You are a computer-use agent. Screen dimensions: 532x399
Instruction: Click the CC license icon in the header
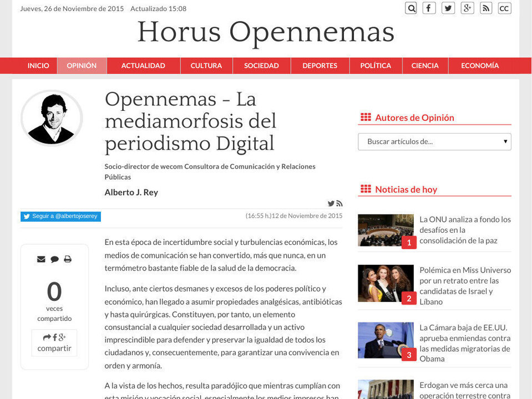tap(504, 8)
